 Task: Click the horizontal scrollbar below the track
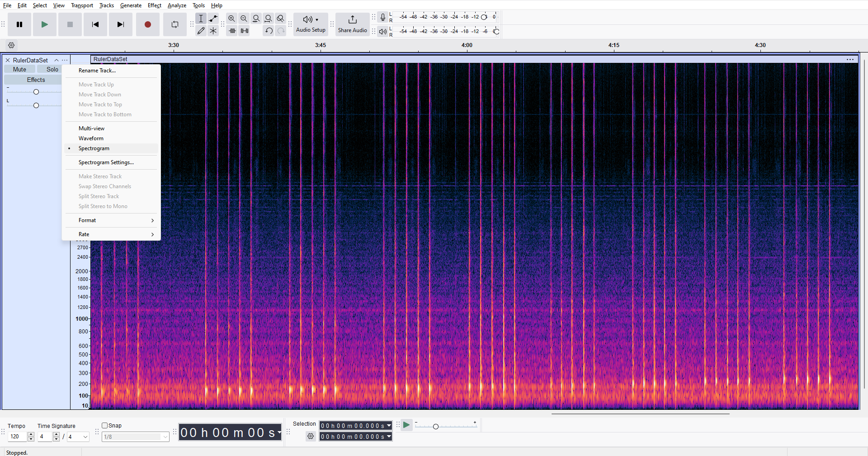pyautogui.click(x=640, y=413)
